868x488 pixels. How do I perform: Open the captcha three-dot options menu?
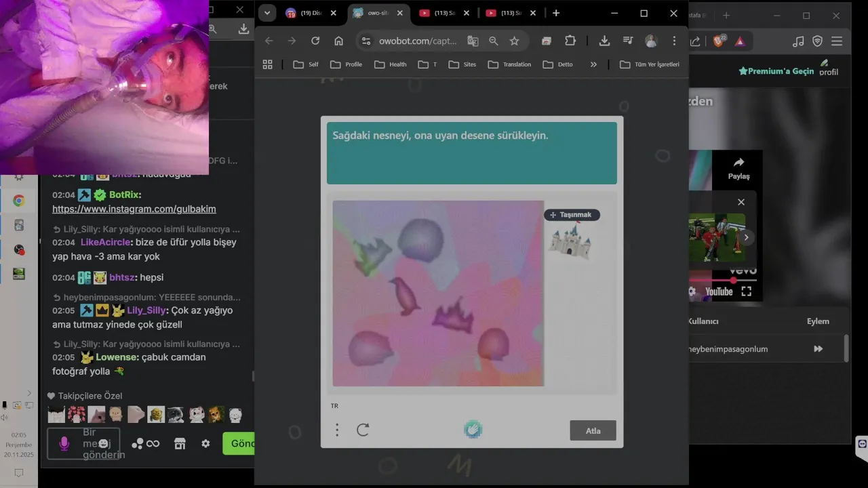[337, 430]
